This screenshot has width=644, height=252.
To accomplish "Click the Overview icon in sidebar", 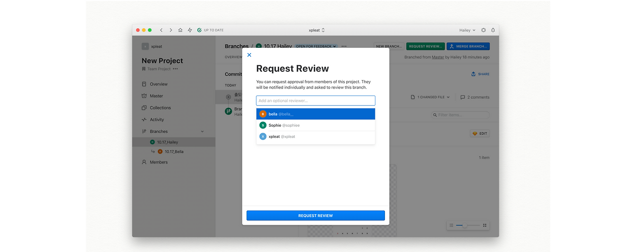I will (144, 84).
